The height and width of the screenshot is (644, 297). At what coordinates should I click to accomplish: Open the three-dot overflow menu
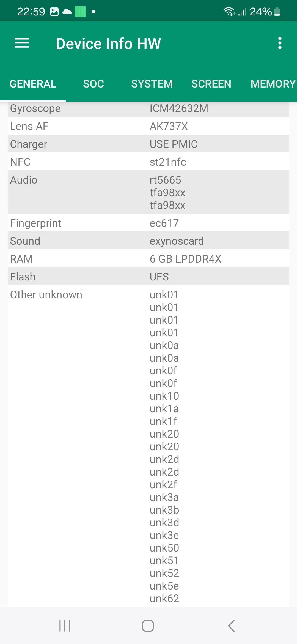coord(280,43)
